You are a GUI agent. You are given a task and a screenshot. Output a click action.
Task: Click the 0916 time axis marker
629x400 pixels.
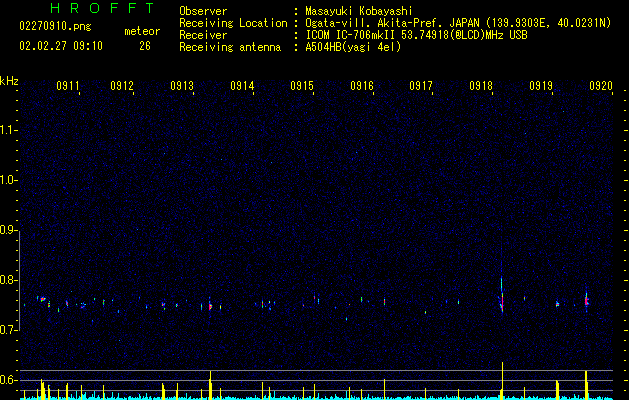pyautogui.click(x=361, y=86)
